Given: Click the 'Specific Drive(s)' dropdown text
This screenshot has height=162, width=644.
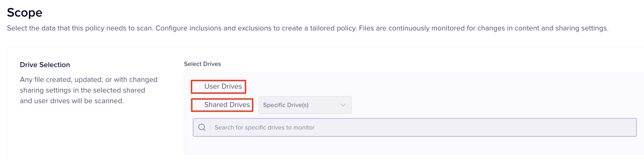Looking at the screenshot, I should (285, 105).
